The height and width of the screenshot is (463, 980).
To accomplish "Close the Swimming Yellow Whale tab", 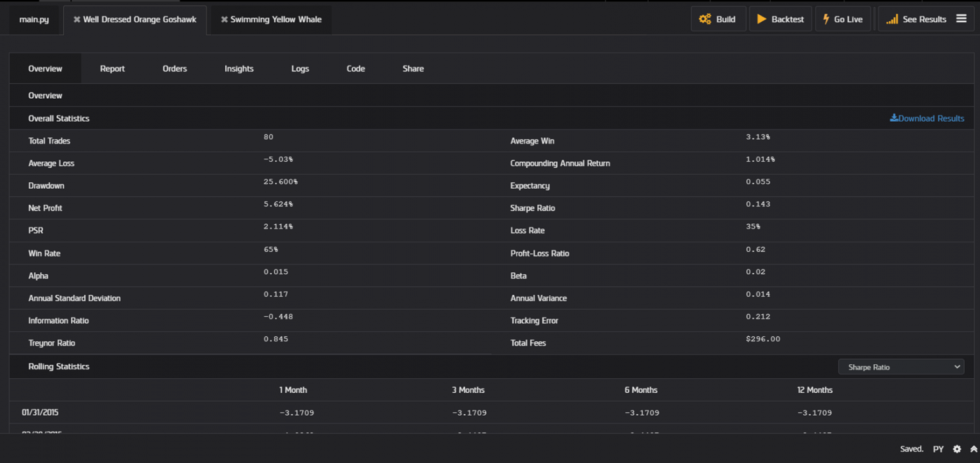I will tap(224, 20).
